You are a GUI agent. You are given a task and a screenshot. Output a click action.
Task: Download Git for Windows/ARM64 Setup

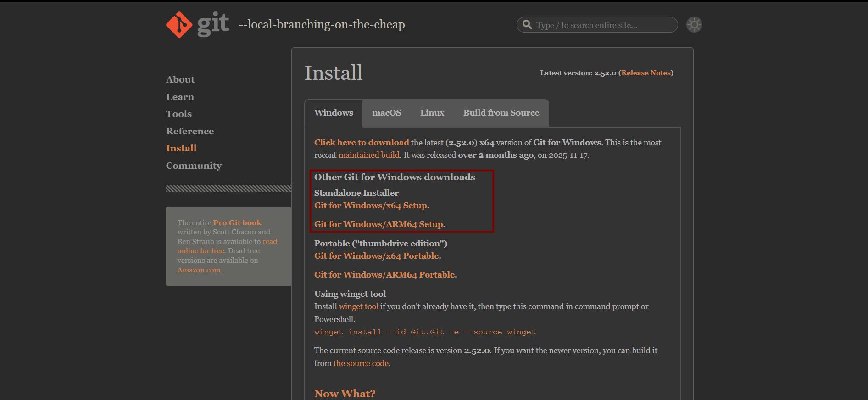(x=379, y=224)
